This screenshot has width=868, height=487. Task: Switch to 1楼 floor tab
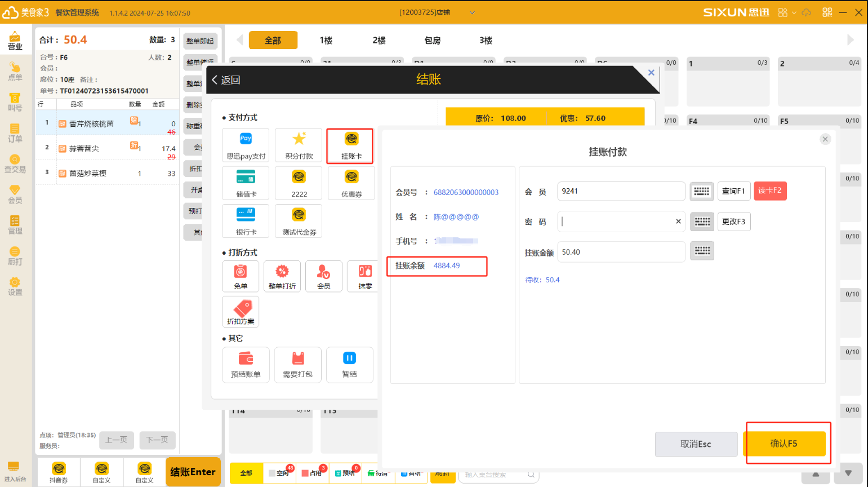coord(326,40)
